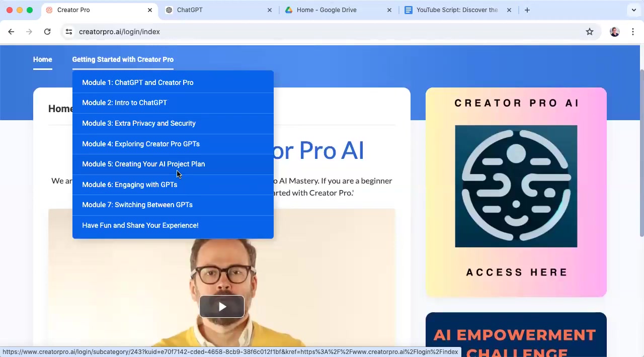Switch to the YouTube Script document tab
This screenshot has height=357, width=644.
458,10
